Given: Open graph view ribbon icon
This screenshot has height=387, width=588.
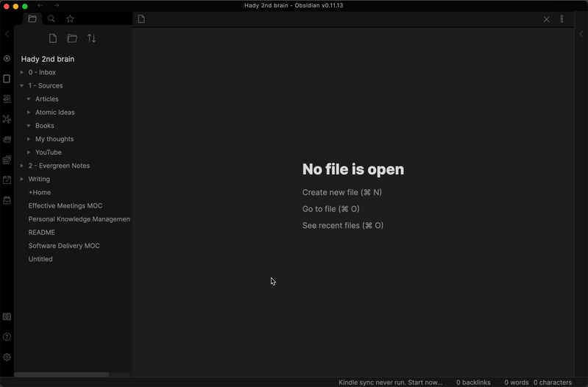Looking at the screenshot, I should (x=7, y=119).
